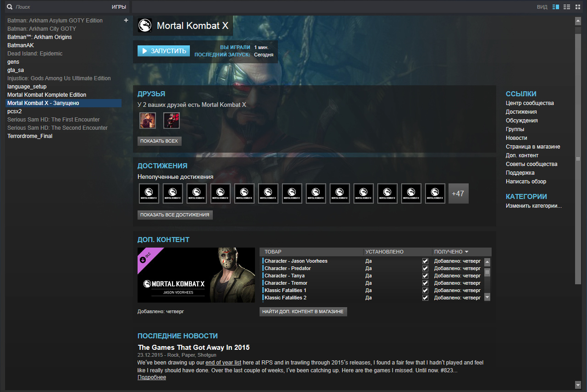Switch to detail view icon
Image resolution: width=587 pixels, height=392 pixels.
click(x=556, y=7)
